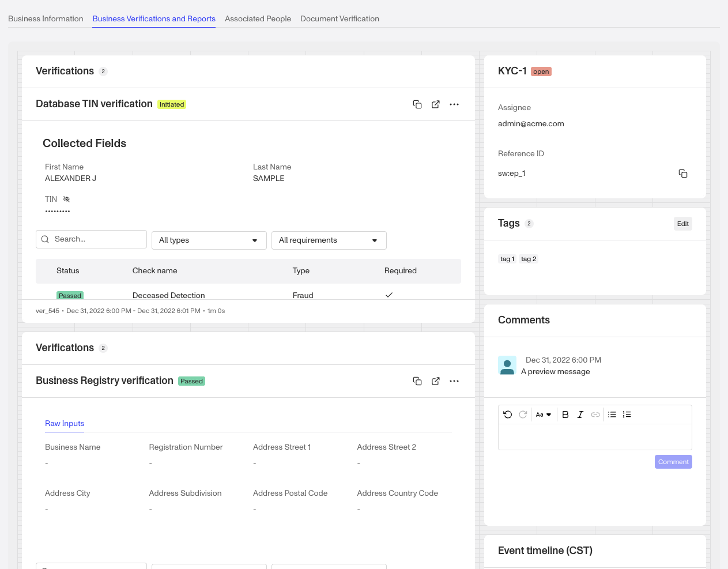Go to the Document Verification tab
Viewport: 728px width, 569px height.
340,18
